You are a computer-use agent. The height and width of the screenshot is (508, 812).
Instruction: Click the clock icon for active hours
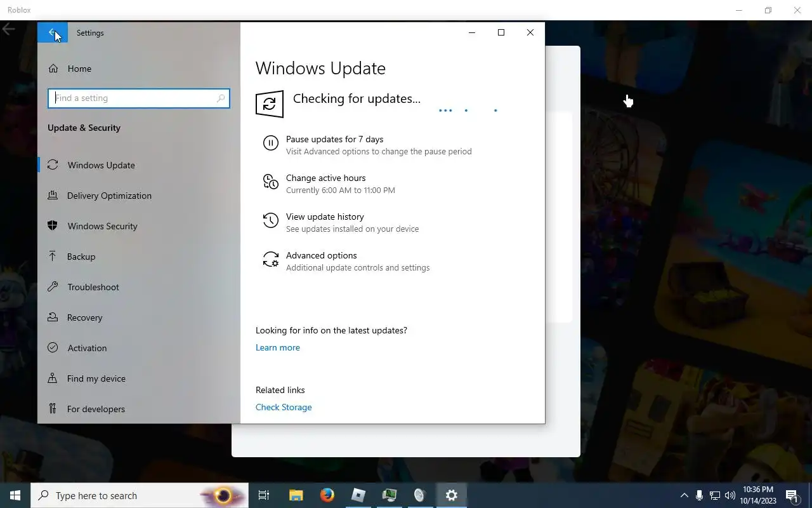(x=271, y=182)
